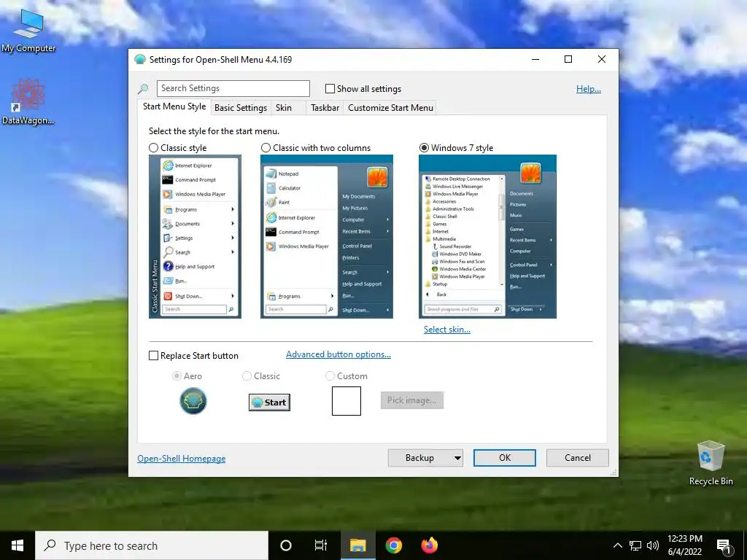Click the dialog resize grip corner
Image resolution: width=747 pixels, height=560 pixels.
tap(614, 472)
